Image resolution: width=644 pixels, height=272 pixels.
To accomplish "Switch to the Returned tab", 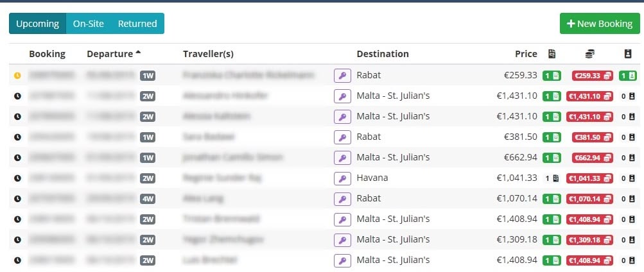I will 137,24.
